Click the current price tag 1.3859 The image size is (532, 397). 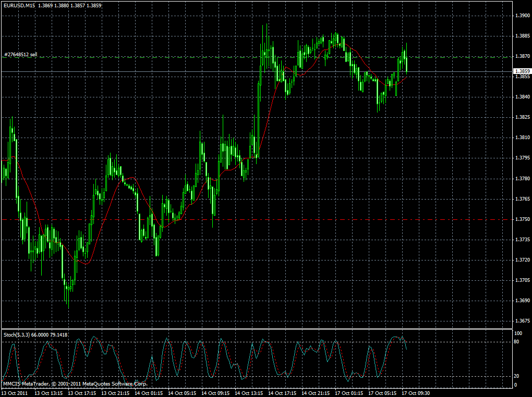(522, 71)
